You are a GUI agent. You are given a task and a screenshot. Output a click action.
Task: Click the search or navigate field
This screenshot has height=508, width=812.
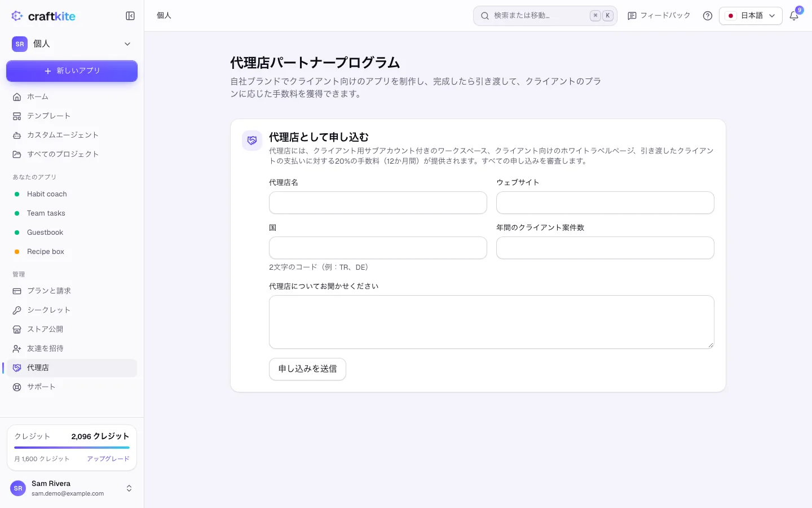coord(545,16)
